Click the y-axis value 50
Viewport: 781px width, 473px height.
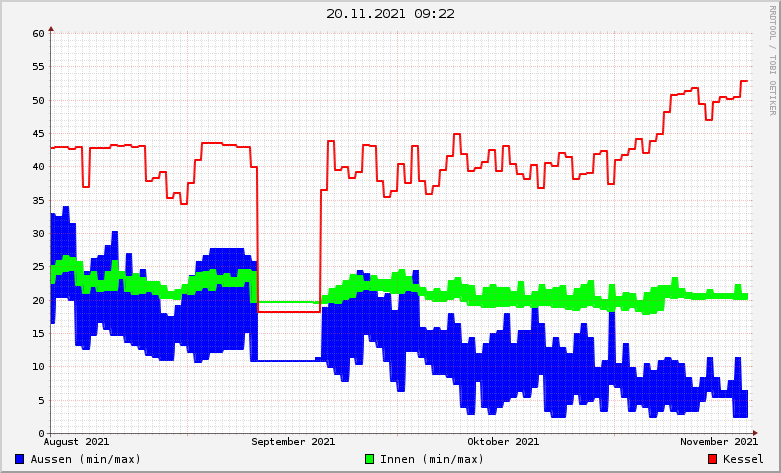(x=38, y=101)
